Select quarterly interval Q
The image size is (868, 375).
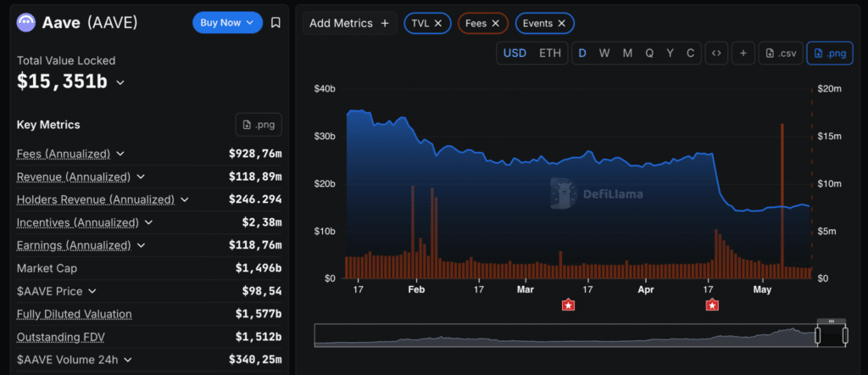point(649,53)
